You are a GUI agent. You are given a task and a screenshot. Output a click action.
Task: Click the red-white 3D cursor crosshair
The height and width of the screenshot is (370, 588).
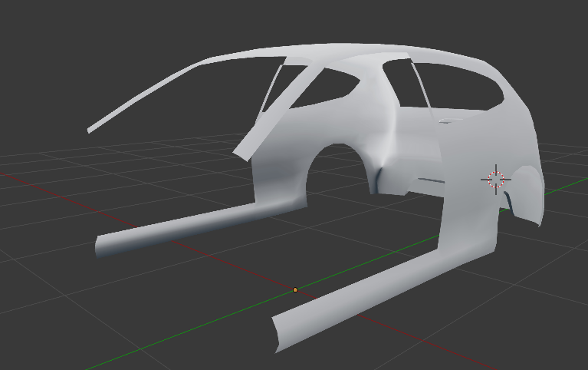pyautogui.click(x=496, y=179)
